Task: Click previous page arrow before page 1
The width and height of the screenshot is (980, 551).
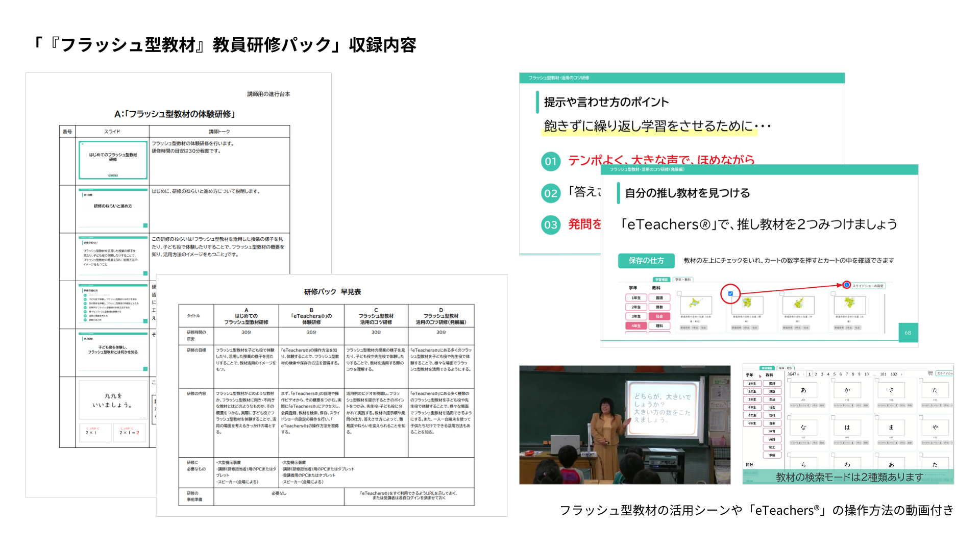Action: click(x=804, y=374)
